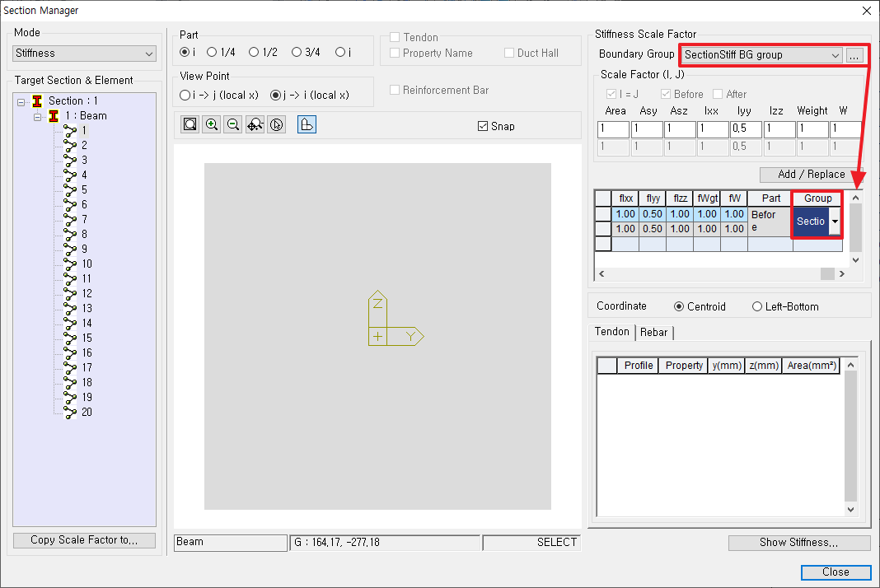
Task: Select the Tendon tab
Action: (611, 332)
